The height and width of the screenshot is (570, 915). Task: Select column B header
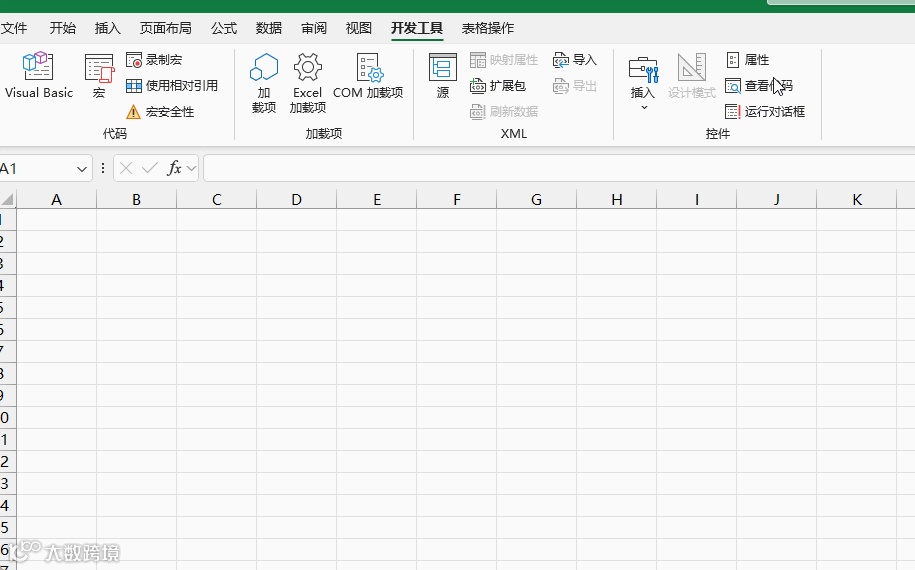[x=137, y=200]
